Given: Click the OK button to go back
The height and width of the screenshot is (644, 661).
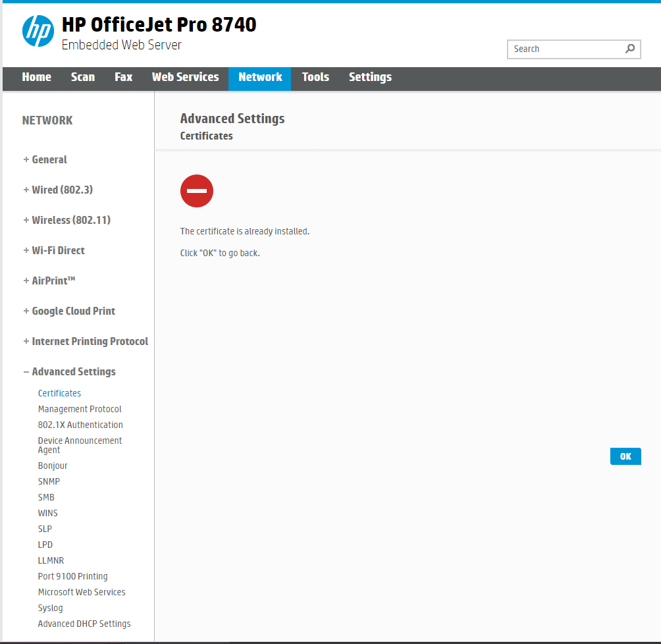Looking at the screenshot, I should (x=625, y=456).
